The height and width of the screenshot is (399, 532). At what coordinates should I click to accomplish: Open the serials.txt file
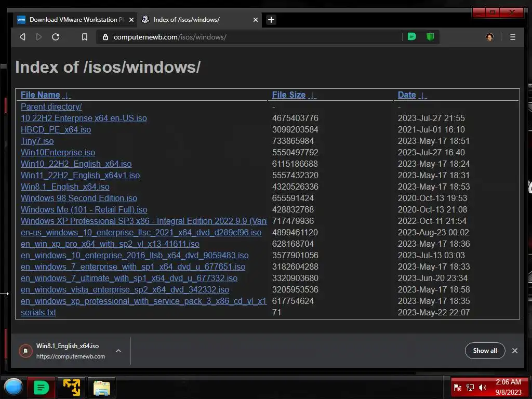[38, 312]
